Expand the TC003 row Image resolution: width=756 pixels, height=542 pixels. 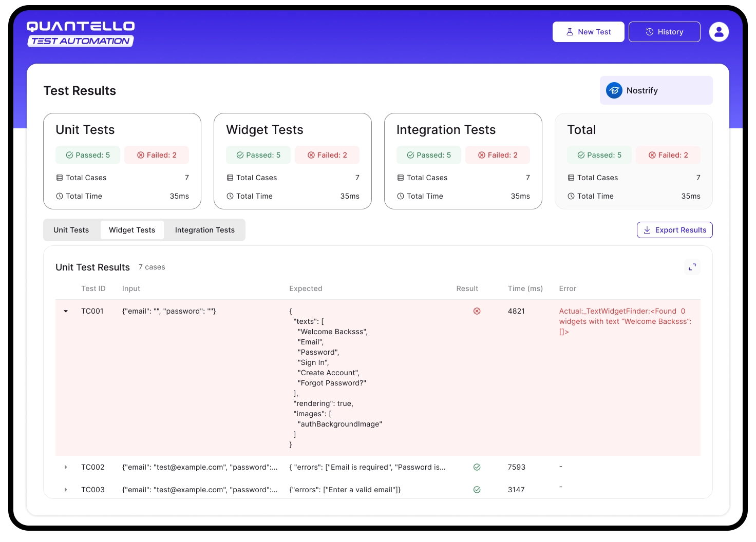66,490
